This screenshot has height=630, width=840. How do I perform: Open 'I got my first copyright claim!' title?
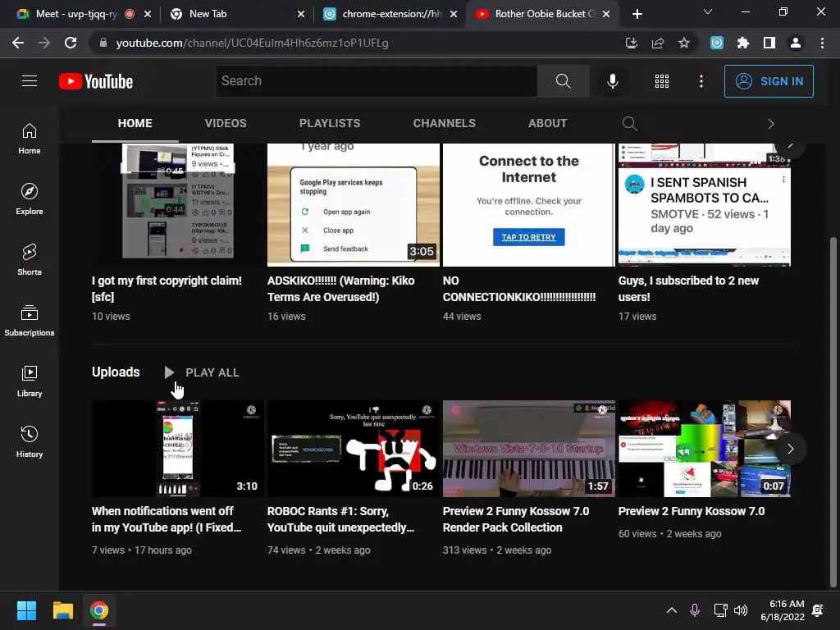pos(167,289)
